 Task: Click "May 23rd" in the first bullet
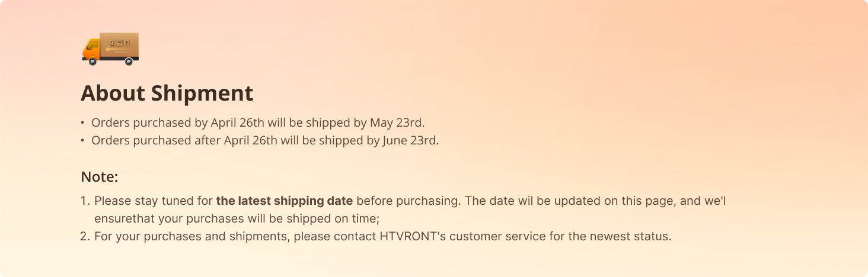pos(397,123)
